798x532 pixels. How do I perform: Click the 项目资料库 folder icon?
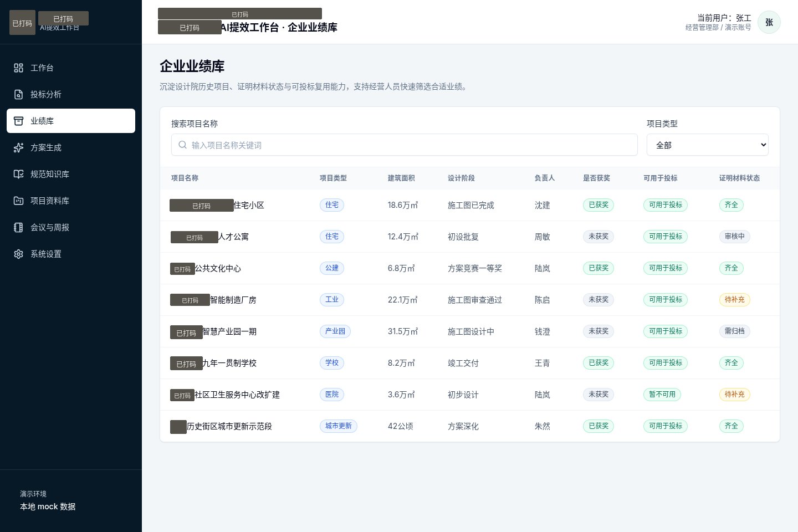(x=18, y=201)
